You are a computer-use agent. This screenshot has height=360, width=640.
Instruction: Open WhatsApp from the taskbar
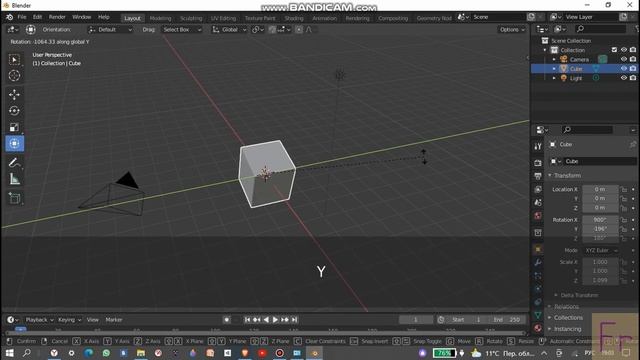coord(106,353)
